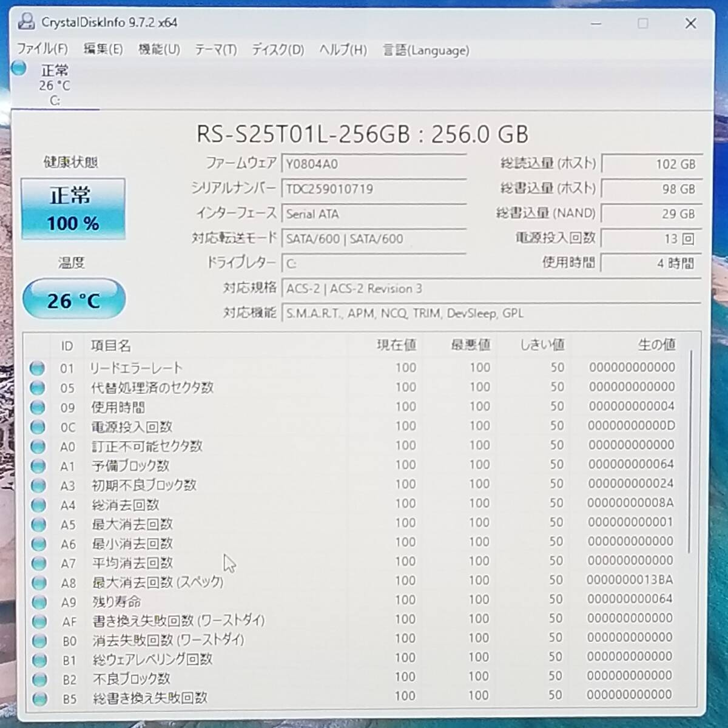Click the 健康状態 label
The height and width of the screenshot is (728, 728).
(x=70, y=162)
